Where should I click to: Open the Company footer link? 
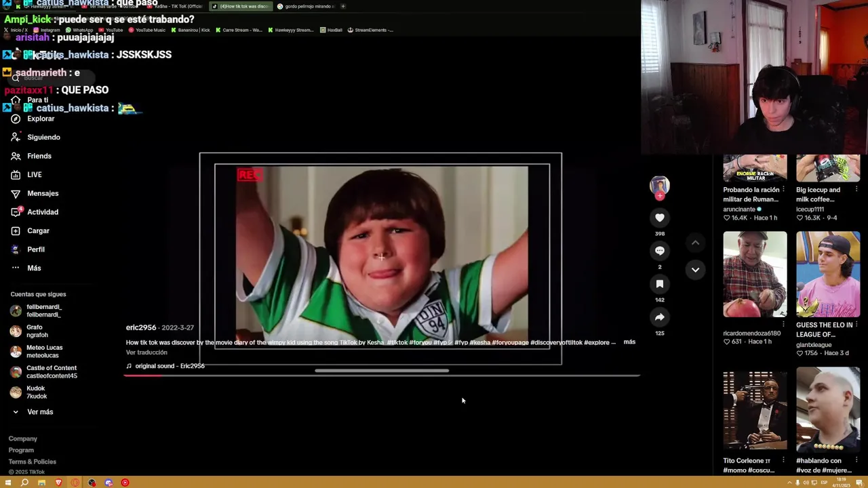coord(23,439)
